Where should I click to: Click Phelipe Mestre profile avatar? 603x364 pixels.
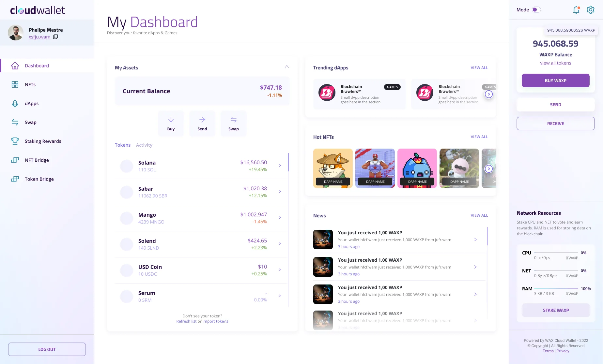16,33
